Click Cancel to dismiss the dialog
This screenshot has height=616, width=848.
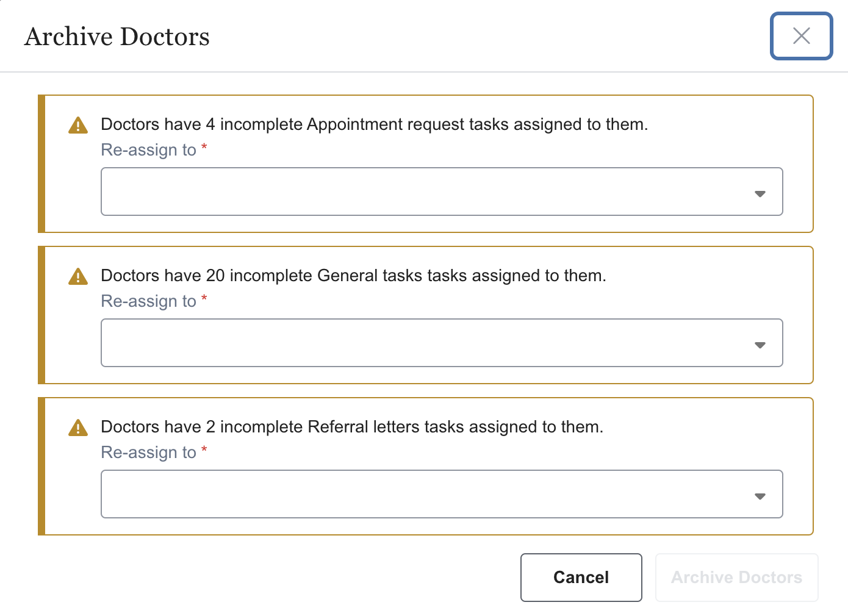(581, 577)
